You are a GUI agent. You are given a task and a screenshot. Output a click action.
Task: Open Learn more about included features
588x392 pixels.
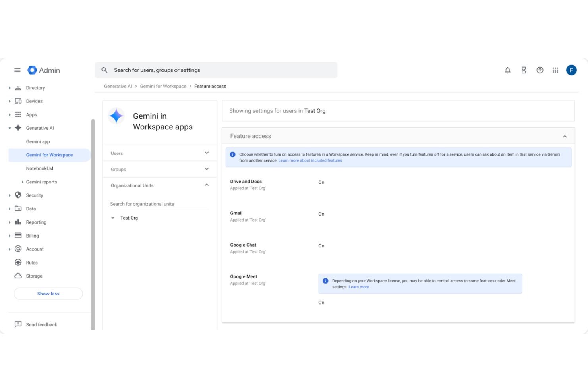310,160
